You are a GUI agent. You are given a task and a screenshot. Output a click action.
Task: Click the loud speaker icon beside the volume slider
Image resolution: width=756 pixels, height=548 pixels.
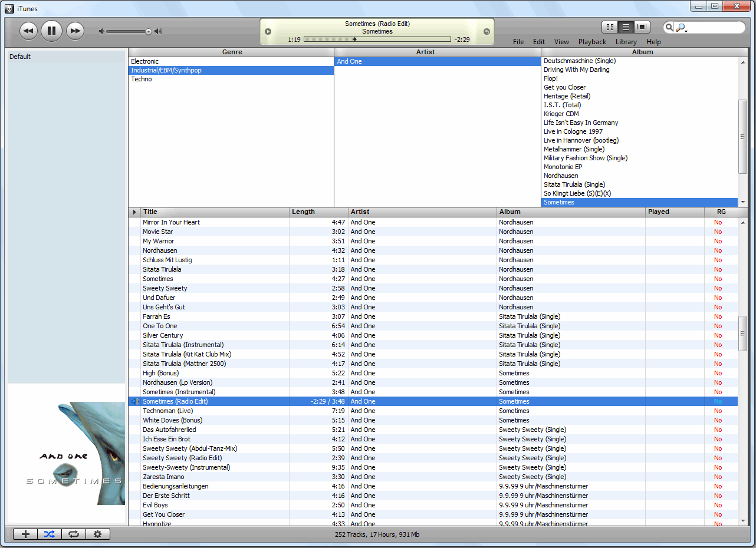[158, 31]
